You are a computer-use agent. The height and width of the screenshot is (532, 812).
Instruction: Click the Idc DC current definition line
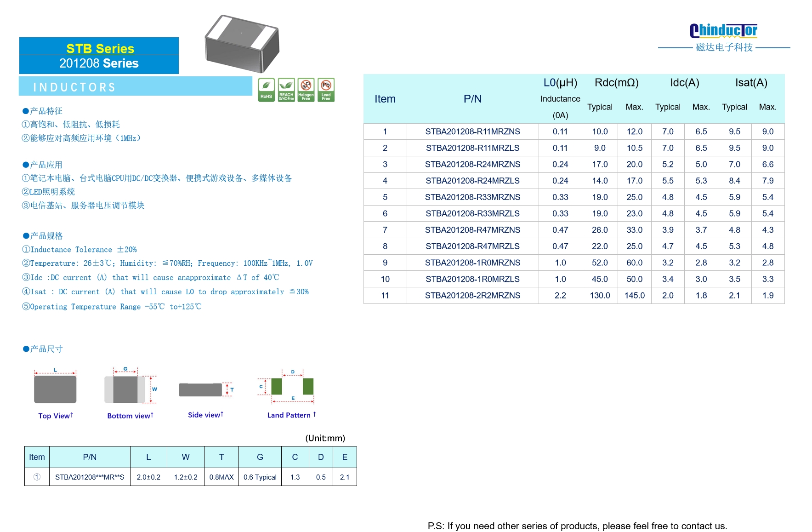tap(151, 278)
